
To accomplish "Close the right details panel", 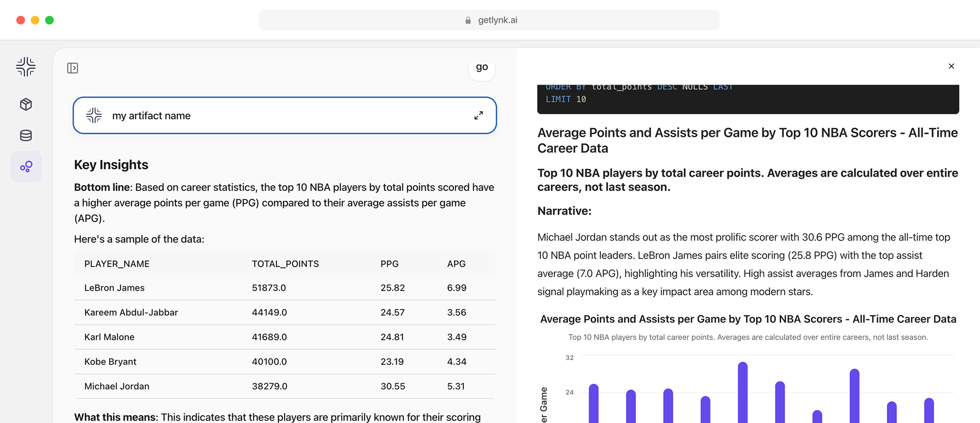I will [951, 66].
